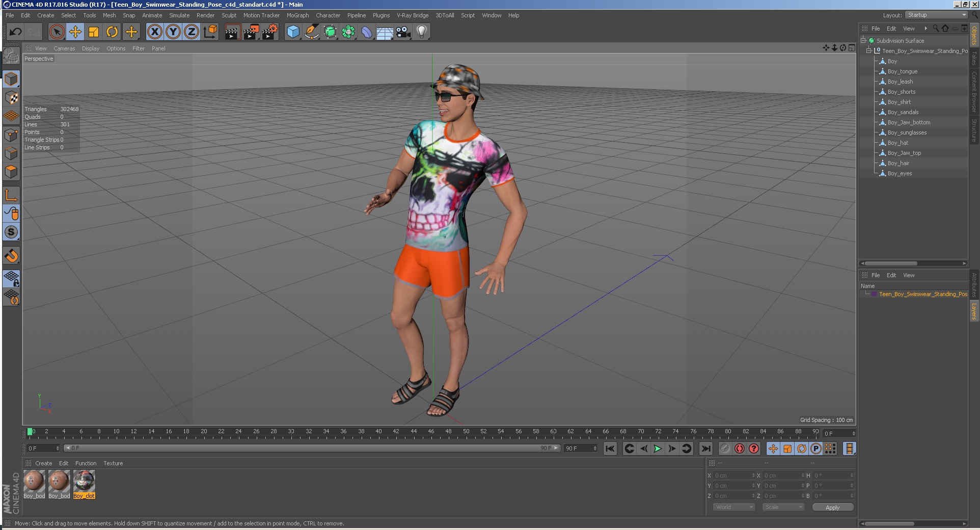
Task: Add a Floor environment object
Action: tap(385, 32)
